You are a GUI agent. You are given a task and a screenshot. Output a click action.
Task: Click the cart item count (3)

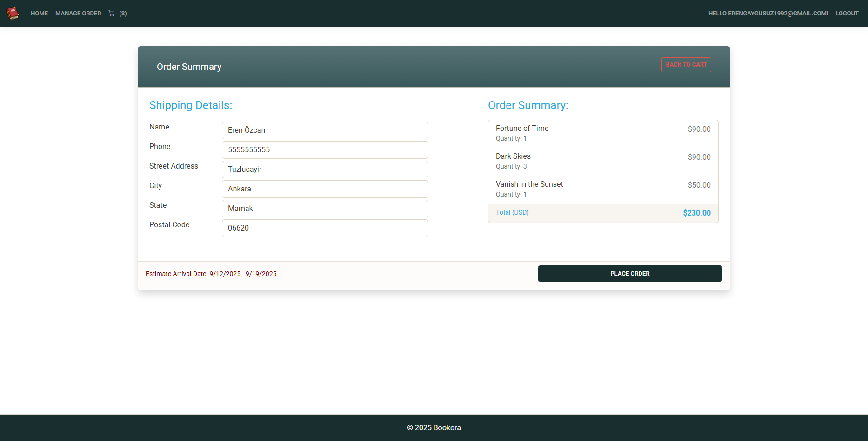tap(123, 14)
